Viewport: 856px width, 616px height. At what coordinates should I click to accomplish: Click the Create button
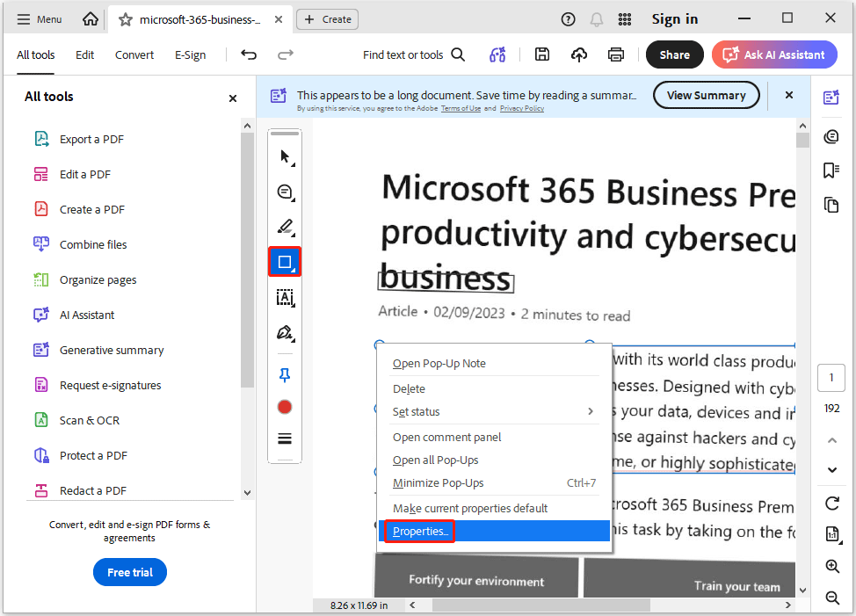[328, 19]
